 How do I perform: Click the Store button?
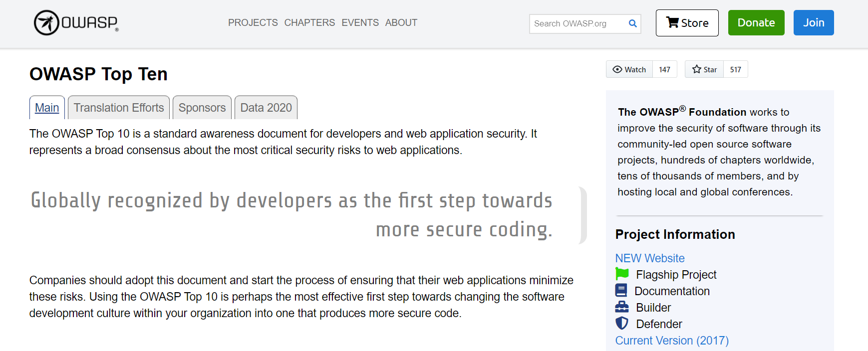(x=687, y=23)
